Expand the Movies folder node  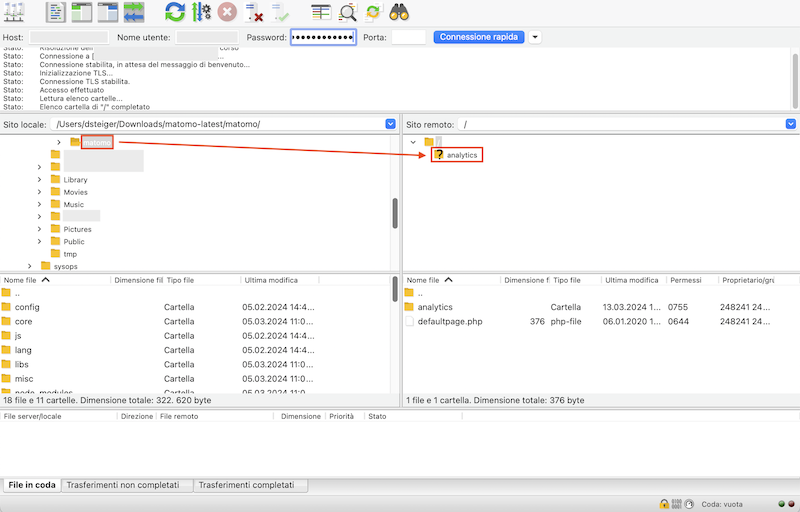pyautogui.click(x=39, y=192)
